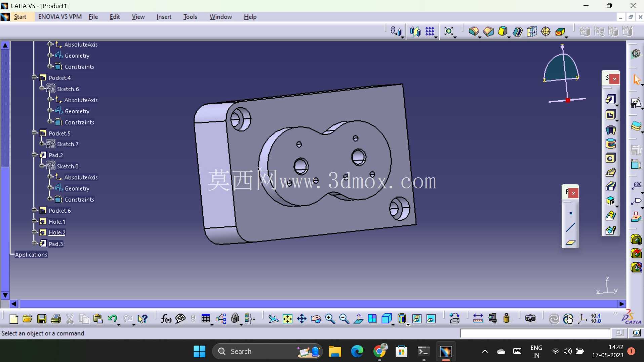The image size is (644, 362).
Task: Collapse the Sketch.6 tree node
Action: [x=42, y=88]
